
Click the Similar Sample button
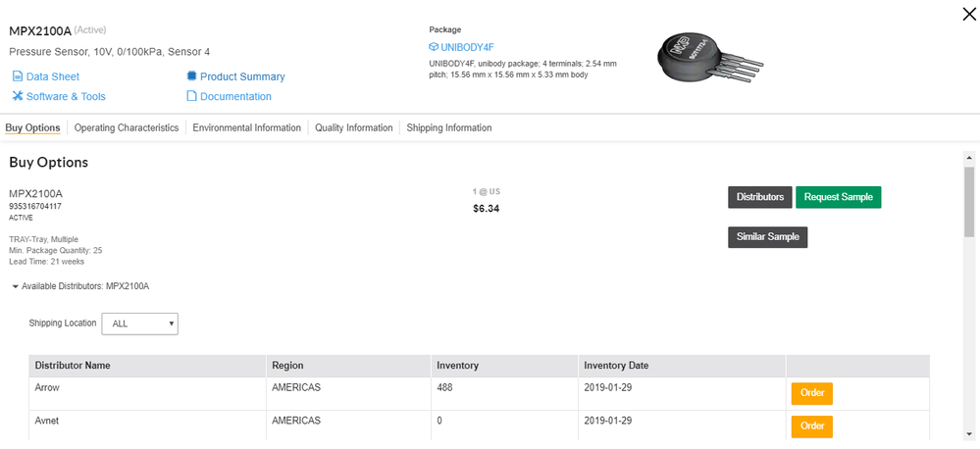click(767, 237)
